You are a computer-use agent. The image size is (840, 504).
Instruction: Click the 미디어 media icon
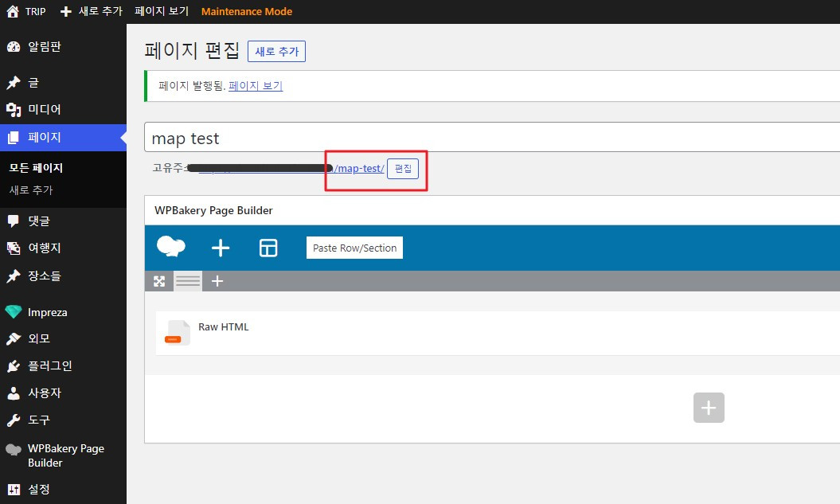pyautogui.click(x=14, y=110)
